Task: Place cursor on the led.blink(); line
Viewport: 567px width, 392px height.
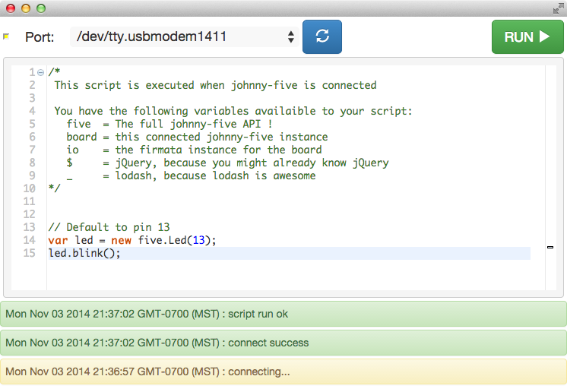Action: (x=84, y=253)
